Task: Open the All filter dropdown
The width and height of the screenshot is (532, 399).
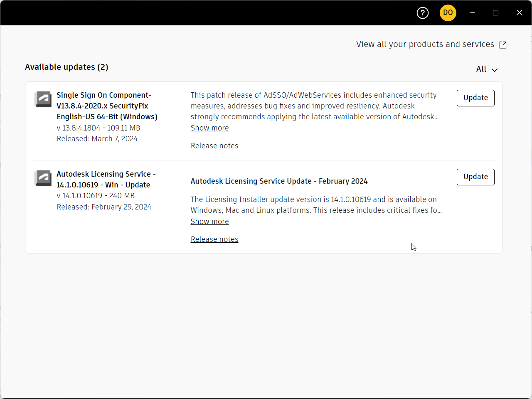Action: [487, 69]
